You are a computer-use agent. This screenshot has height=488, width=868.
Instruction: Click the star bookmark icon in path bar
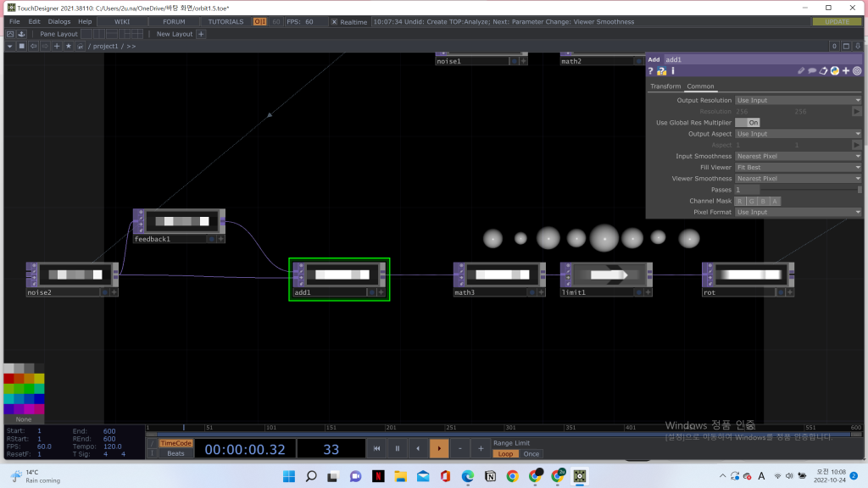pyautogui.click(x=69, y=46)
